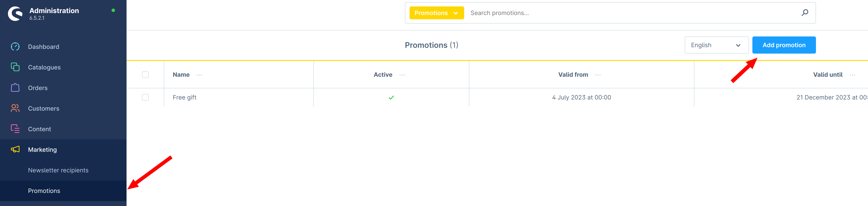Click the search magnifier icon
The height and width of the screenshot is (206, 868).
805,13
